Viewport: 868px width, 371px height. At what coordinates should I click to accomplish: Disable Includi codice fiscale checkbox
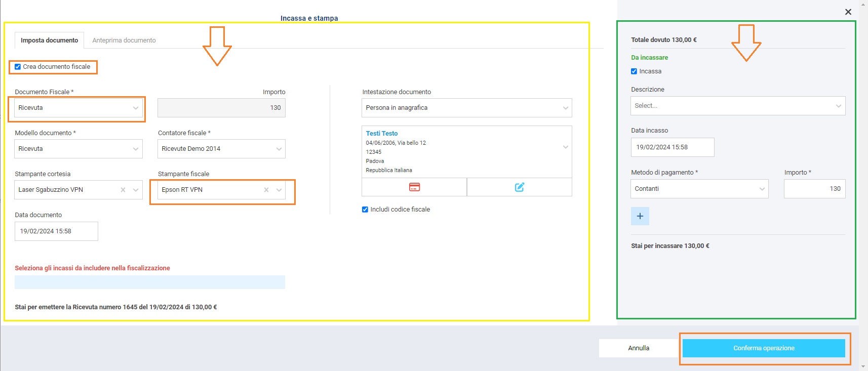pos(365,210)
